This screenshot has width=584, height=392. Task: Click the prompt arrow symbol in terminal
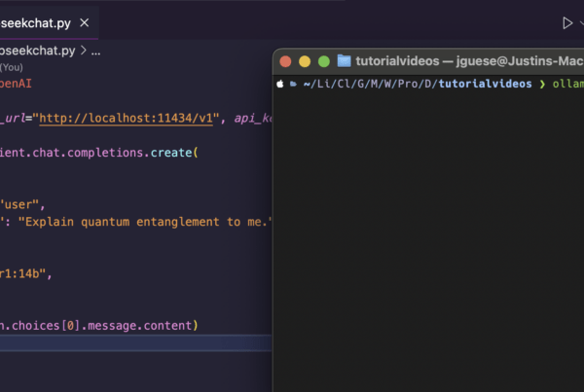click(542, 84)
